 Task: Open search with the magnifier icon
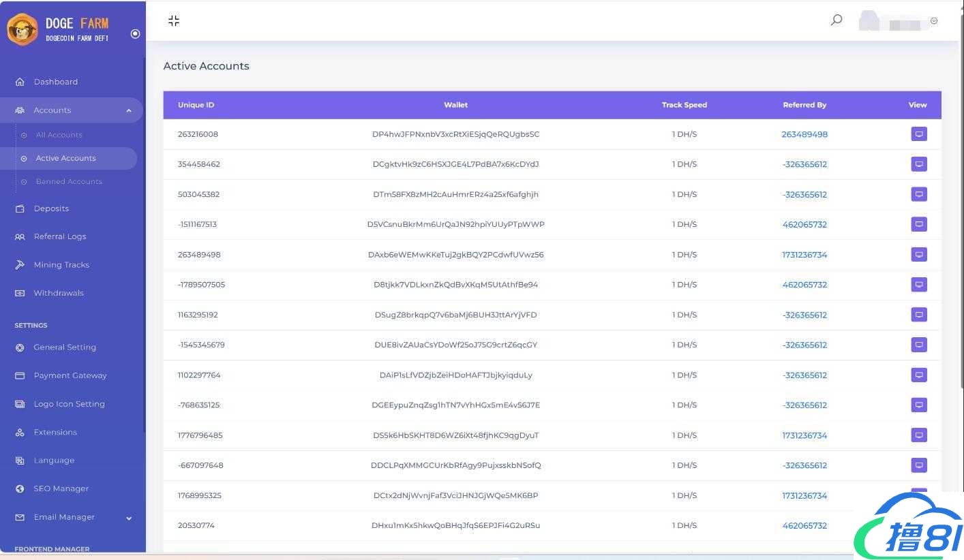(x=836, y=20)
